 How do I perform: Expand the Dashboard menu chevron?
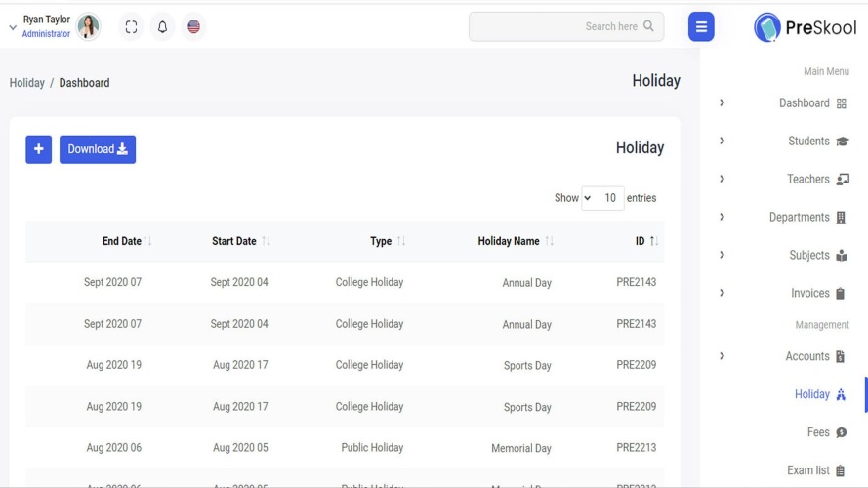pyautogui.click(x=722, y=102)
